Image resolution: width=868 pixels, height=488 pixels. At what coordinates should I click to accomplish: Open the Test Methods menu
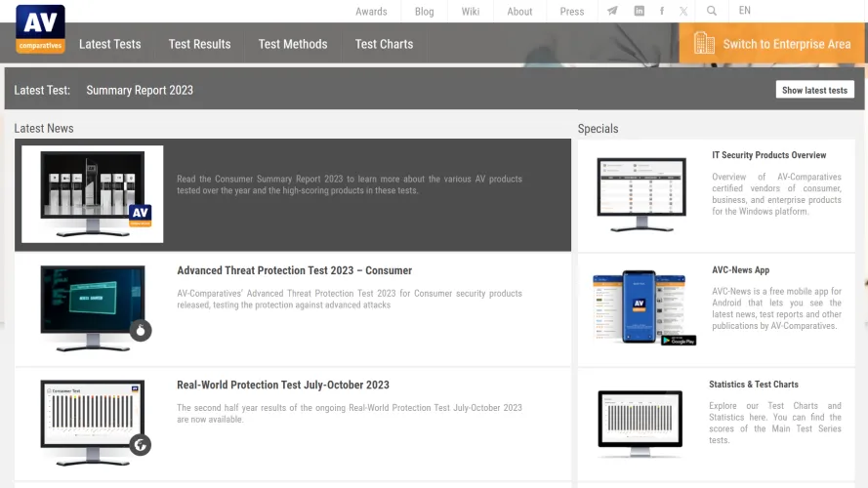click(x=293, y=44)
